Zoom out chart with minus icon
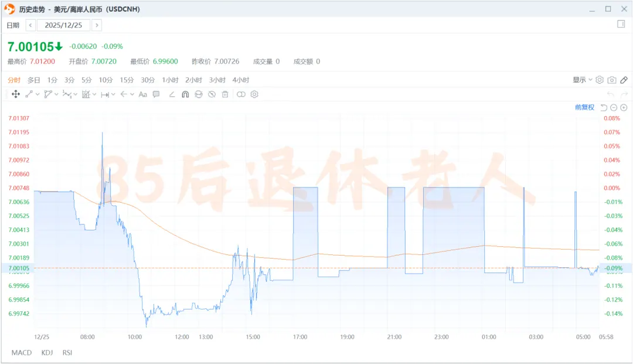 coord(614,107)
